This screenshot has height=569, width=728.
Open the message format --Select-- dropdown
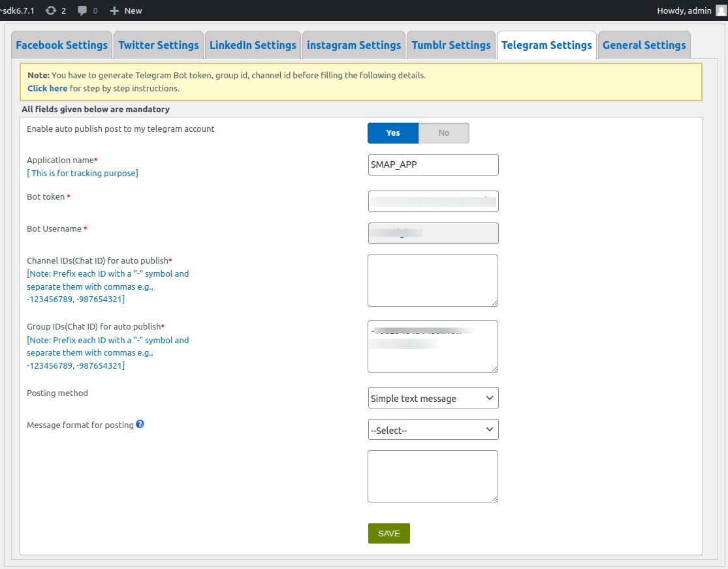pyautogui.click(x=433, y=430)
